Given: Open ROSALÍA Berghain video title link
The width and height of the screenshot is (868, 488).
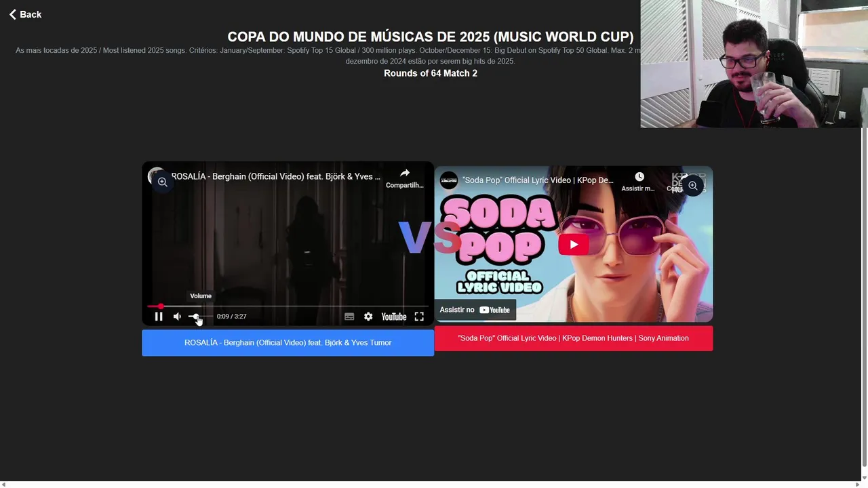Looking at the screenshot, I should pos(275,176).
